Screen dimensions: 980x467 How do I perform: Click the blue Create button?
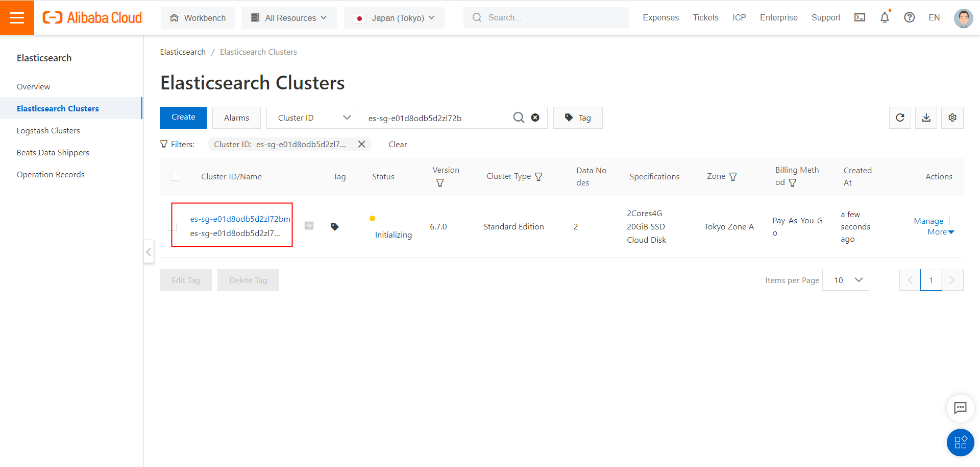pyautogui.click(x=183, y=118)
